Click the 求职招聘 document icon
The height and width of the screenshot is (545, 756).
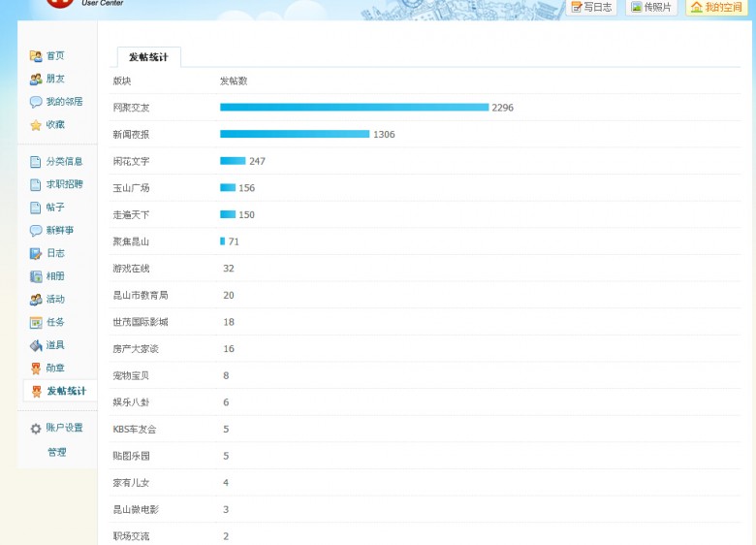36,184
